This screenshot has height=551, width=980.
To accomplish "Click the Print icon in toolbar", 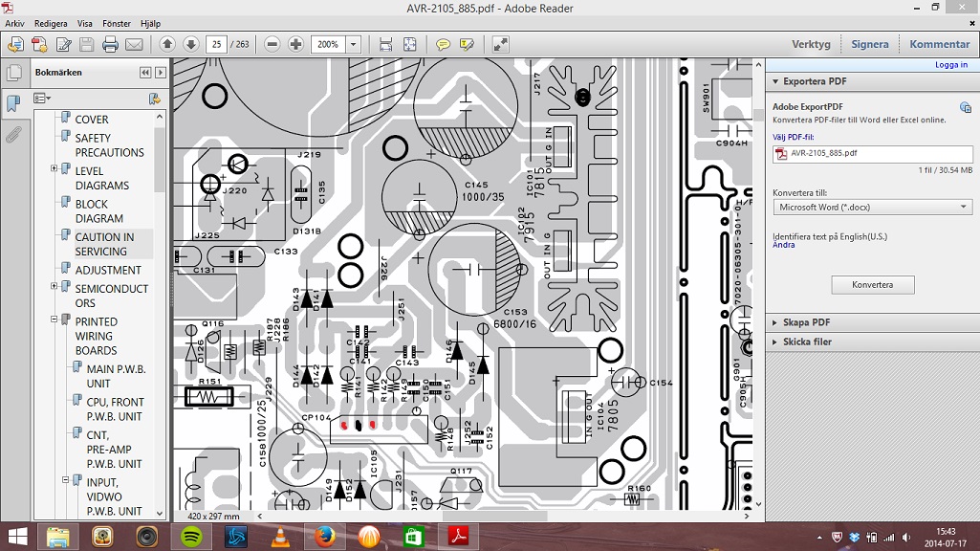I will coord(110,44).
